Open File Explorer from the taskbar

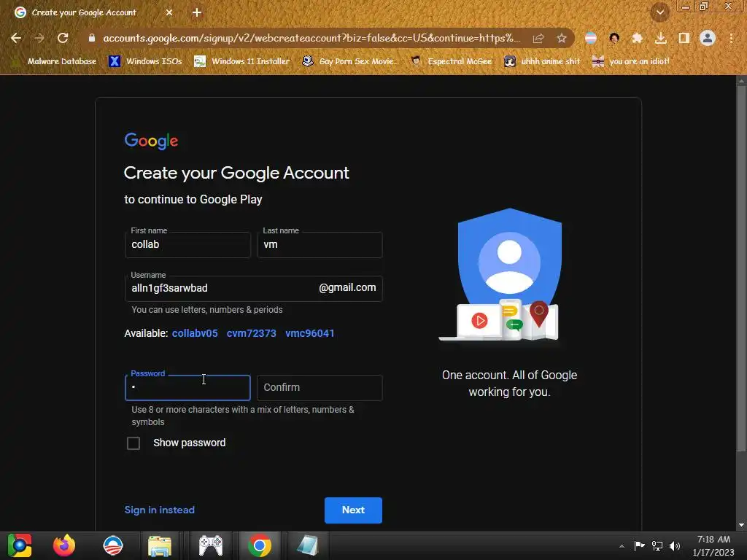tap(160, 545)
